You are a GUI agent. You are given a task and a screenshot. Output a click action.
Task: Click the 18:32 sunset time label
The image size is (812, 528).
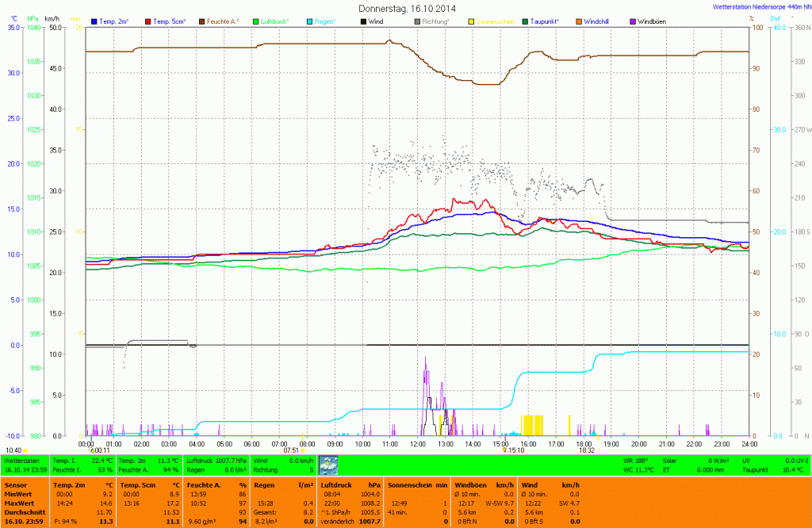(587, 450)
